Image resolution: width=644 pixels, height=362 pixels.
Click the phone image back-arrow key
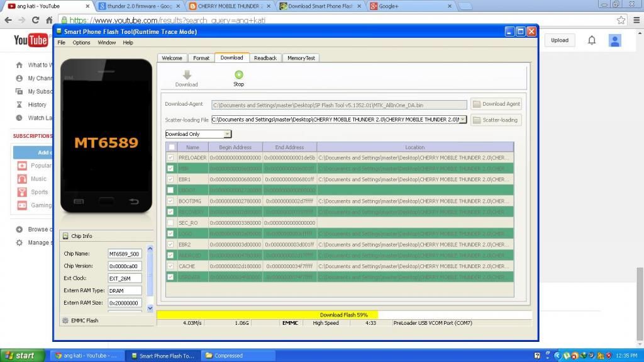[134, 201]
